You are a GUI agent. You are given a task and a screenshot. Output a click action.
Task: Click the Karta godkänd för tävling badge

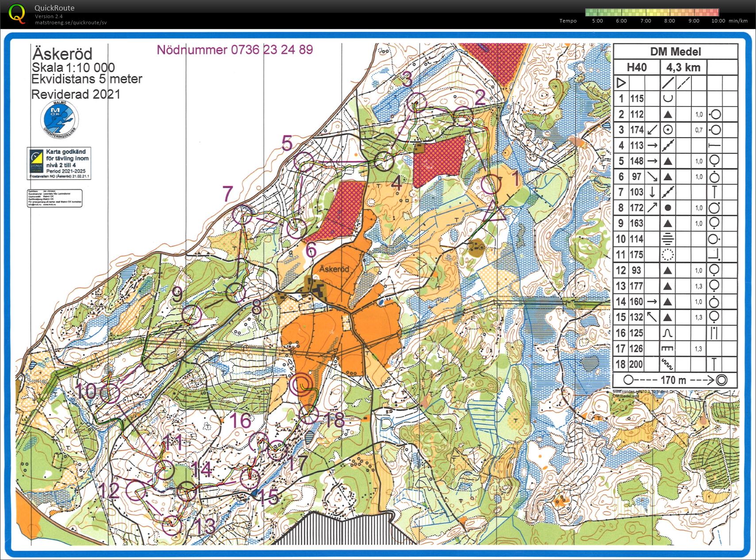59,163
